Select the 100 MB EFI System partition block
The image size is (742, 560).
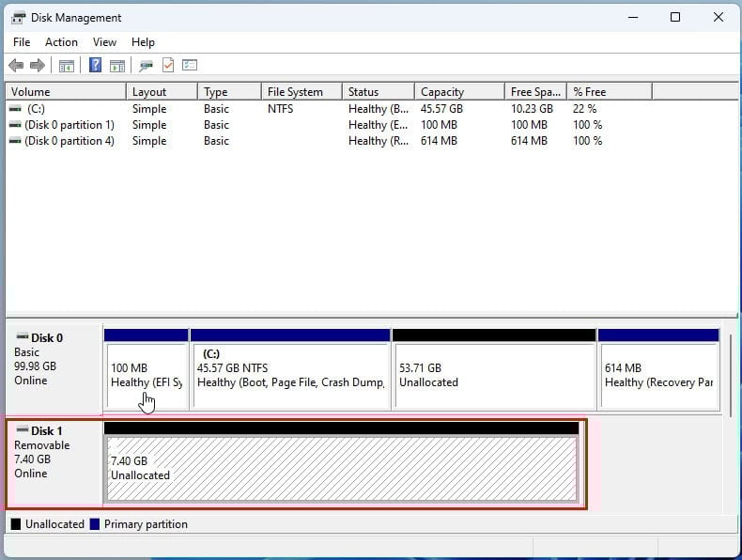(146, 369)
